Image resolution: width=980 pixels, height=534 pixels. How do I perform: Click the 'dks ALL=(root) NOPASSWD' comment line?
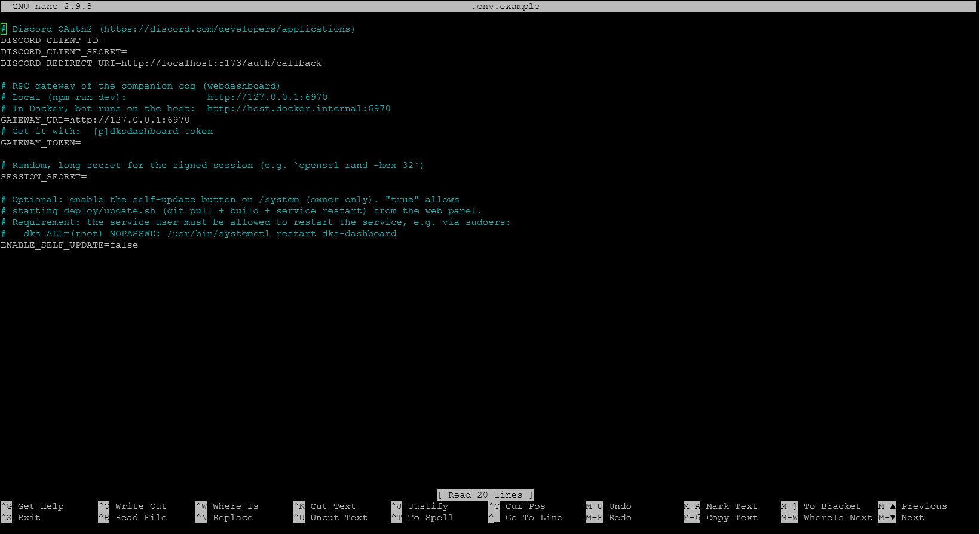click(x=198, y=234)
